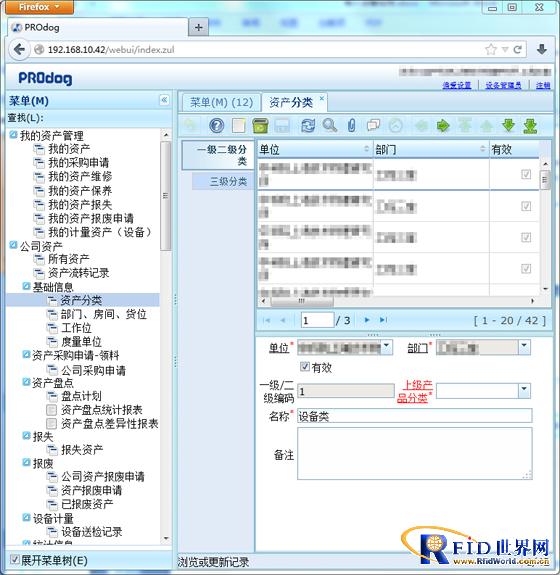Select 三级分类 side tab

pyautogui.click(x=223, y=181)
